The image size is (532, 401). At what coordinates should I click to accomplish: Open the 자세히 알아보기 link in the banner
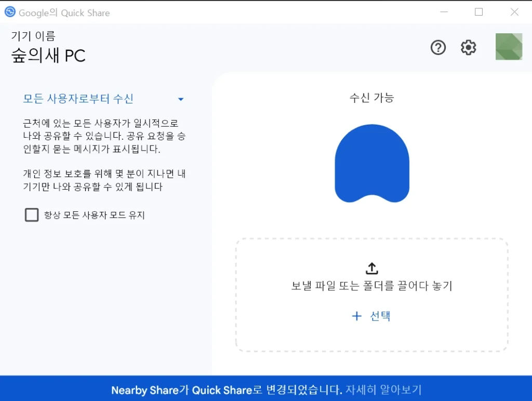pos(383,390)
